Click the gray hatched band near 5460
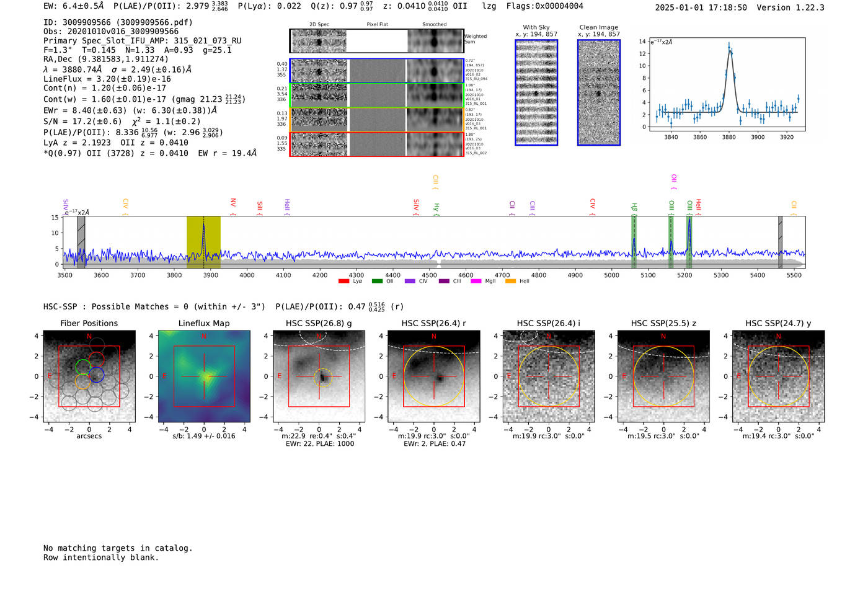Image resolution: width=868 pixels, height=591 pixels. tap(780, 242)
